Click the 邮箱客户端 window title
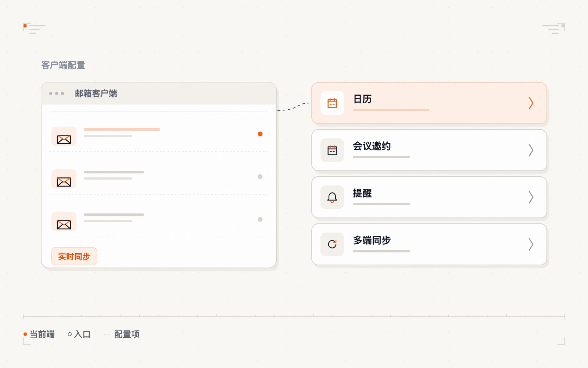Viewport: 588px width, 368px height. [x=96, y=93]
